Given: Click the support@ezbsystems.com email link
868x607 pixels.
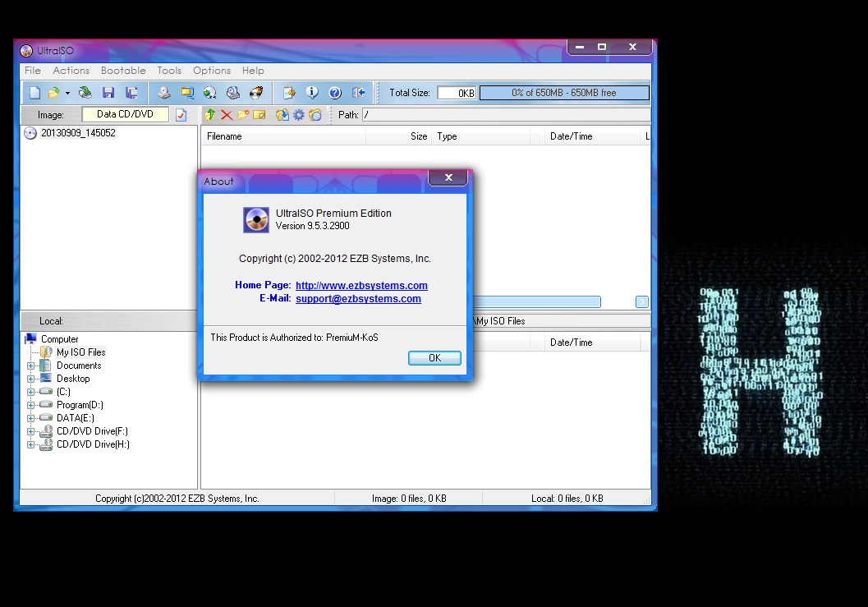Looking at the screenshot, I should pyautogui.click(x=358, y=298).
